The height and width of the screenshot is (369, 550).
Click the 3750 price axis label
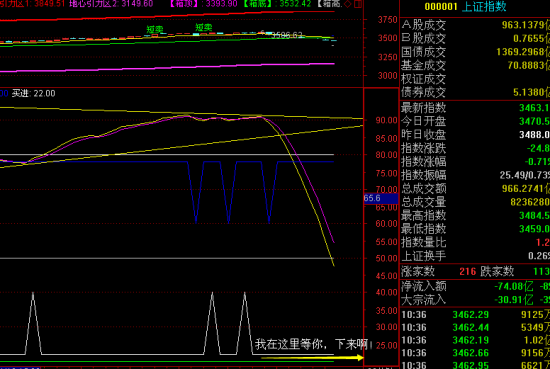coord(387,20)
